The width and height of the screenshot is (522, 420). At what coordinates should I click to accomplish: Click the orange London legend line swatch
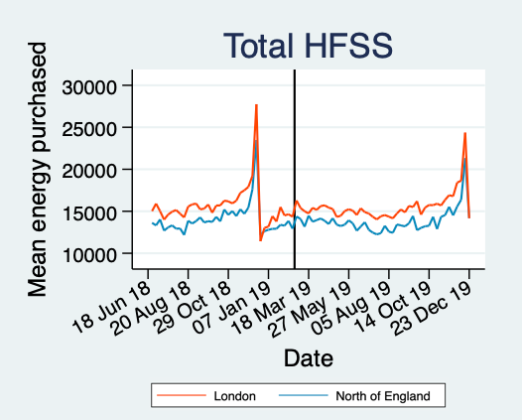[182, 395]
